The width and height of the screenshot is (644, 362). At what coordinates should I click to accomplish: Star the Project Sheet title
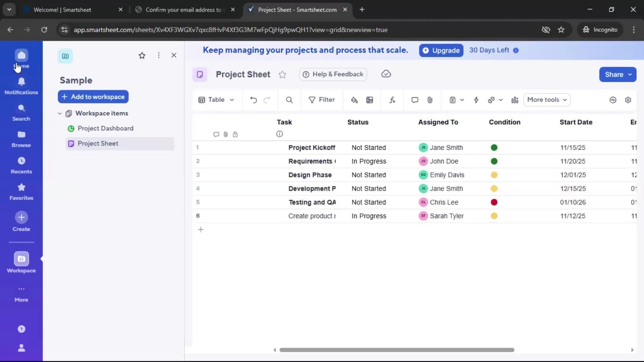coord(282,74)
